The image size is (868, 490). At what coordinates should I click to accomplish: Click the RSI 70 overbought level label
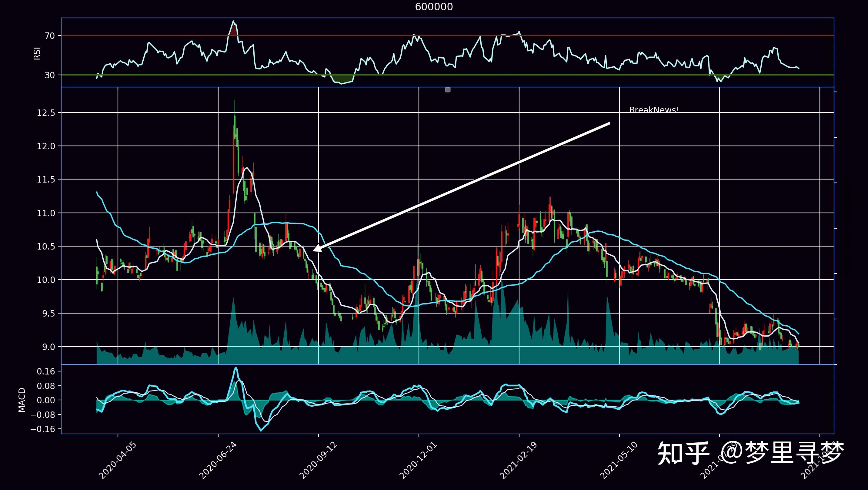49,36
